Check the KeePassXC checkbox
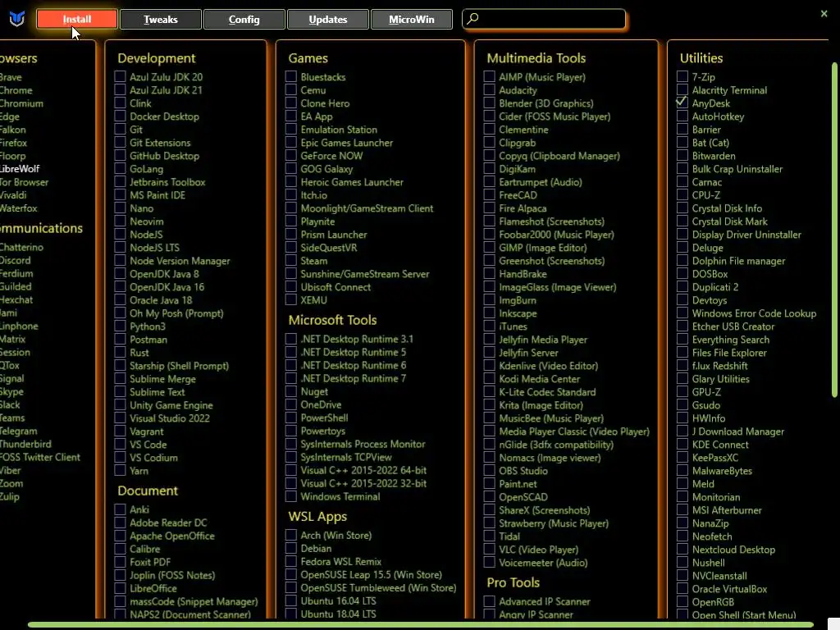This screenshot has height=630, width=840. pyautogui.click(x=682, y=458)
